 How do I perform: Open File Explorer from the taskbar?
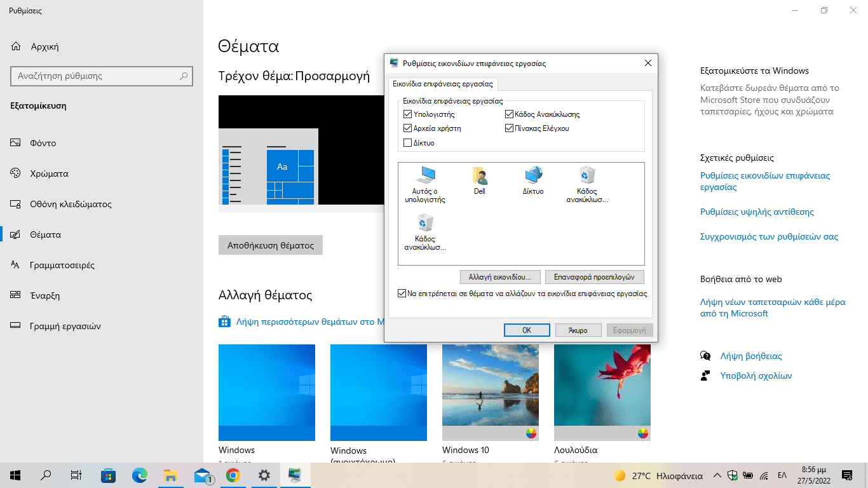coord(170,475)
